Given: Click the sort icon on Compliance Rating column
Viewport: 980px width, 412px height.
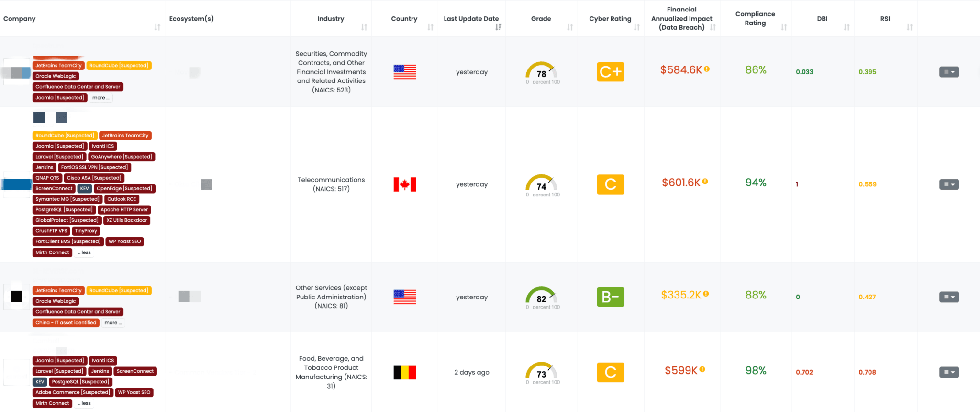Looking at the screenshot, I should 783,27.
